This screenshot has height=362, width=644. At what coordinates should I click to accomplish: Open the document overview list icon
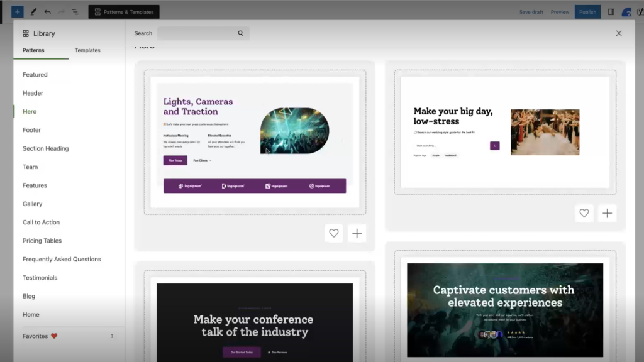[x=75, y=12]
